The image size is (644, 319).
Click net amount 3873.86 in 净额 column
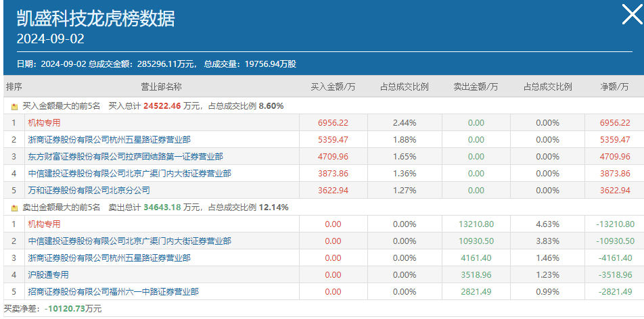pyautogui.click(x=615, y=173)
